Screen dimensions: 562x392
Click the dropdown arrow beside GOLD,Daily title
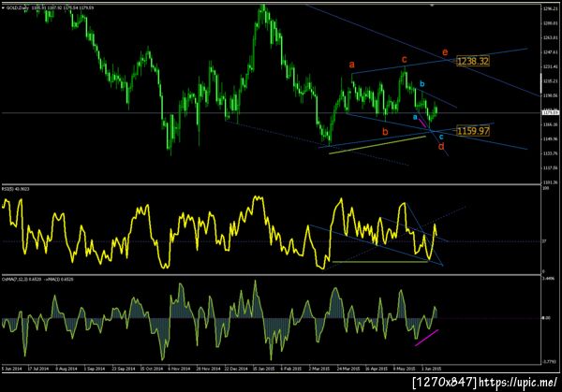(4, 7)
